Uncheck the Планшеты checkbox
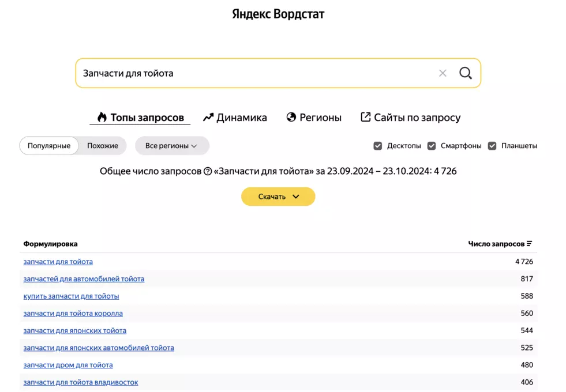 [492, 146]
